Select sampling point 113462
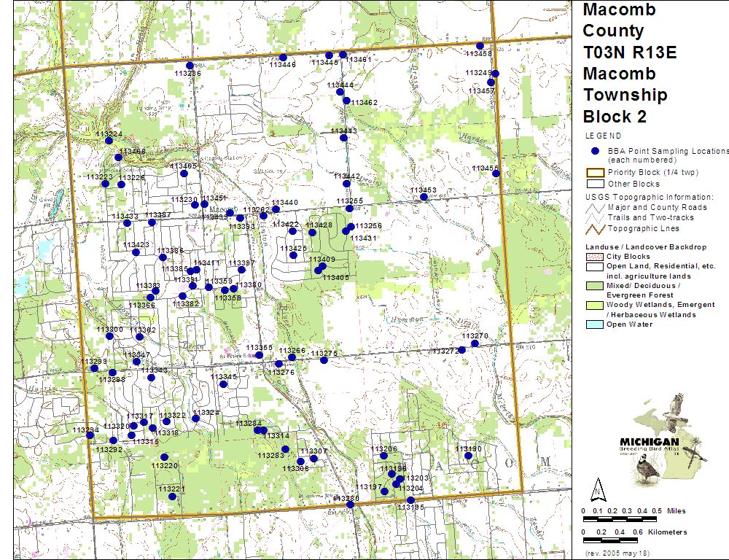The image size is (729, 560). tap(346, 101)
